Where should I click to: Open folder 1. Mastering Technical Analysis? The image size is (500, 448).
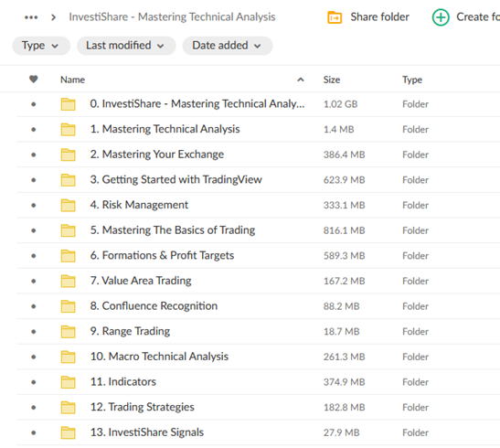click(x=165, y=129)
